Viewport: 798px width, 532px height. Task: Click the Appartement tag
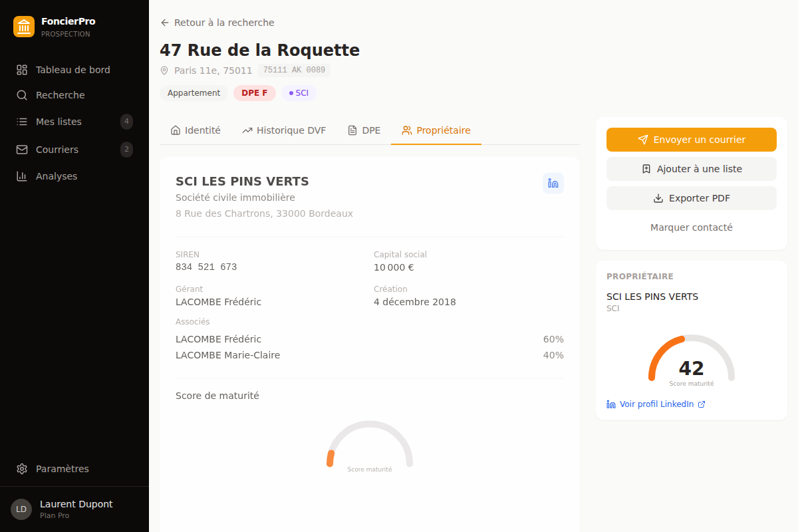194,93
